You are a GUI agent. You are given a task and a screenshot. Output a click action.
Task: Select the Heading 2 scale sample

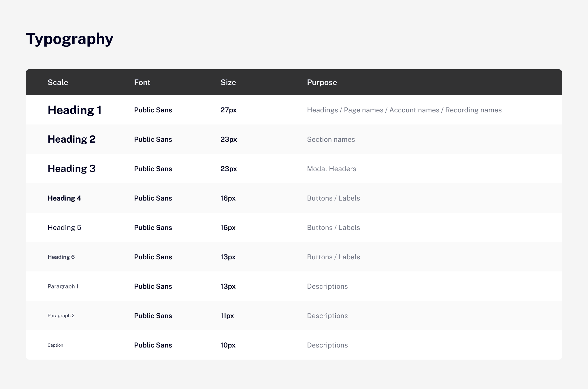71,139
